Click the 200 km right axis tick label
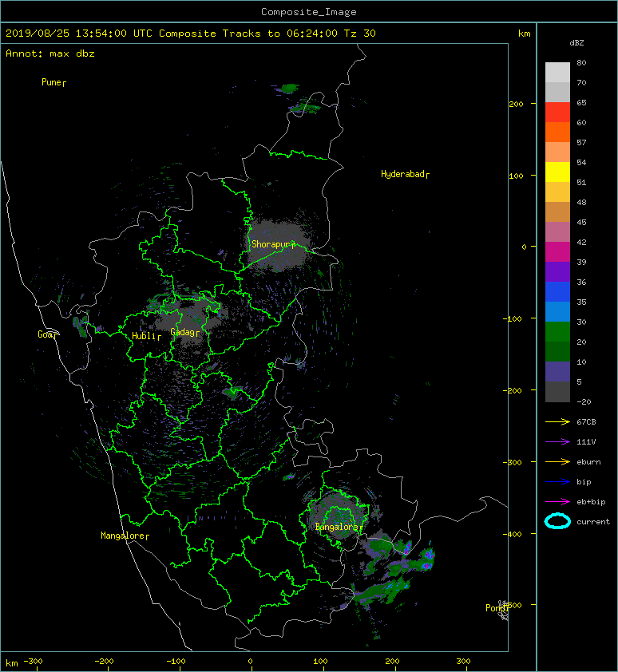Screen dimensions: 618x672 point(516,104)
